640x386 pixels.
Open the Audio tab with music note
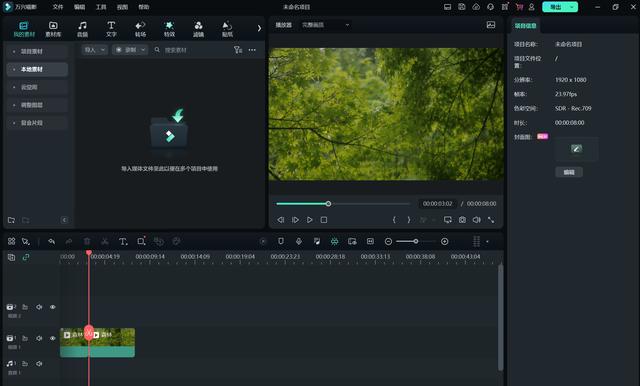tap(82, 29)
